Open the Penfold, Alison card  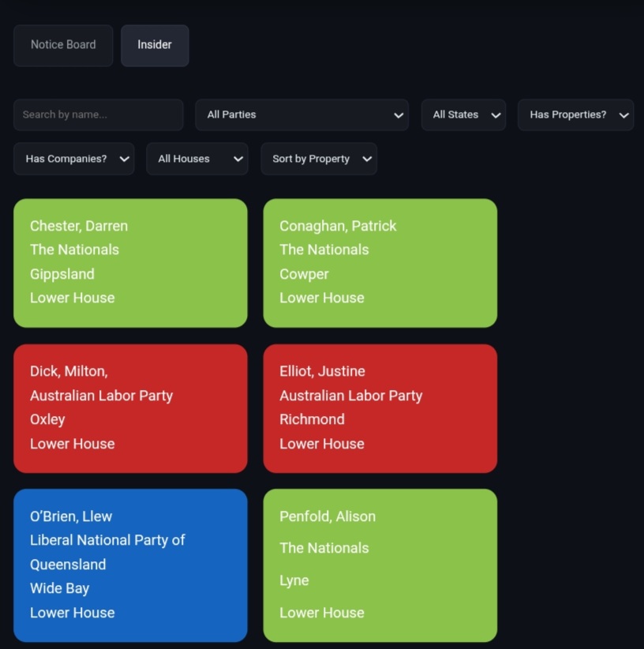[x=380, y=565]
